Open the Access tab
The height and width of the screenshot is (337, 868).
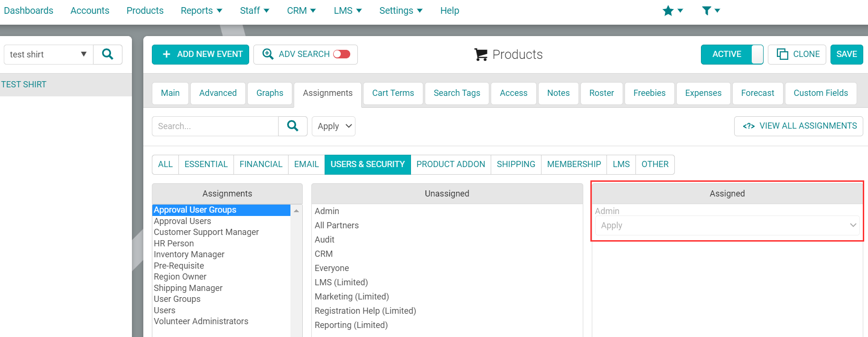tap(513, 93)
